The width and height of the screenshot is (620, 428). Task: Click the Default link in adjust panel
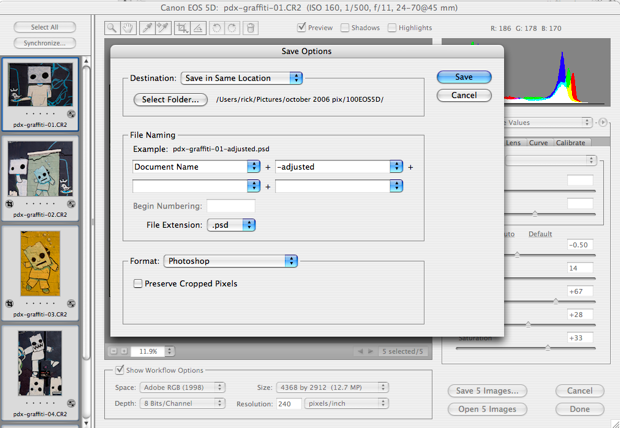[x=540, y=234]
